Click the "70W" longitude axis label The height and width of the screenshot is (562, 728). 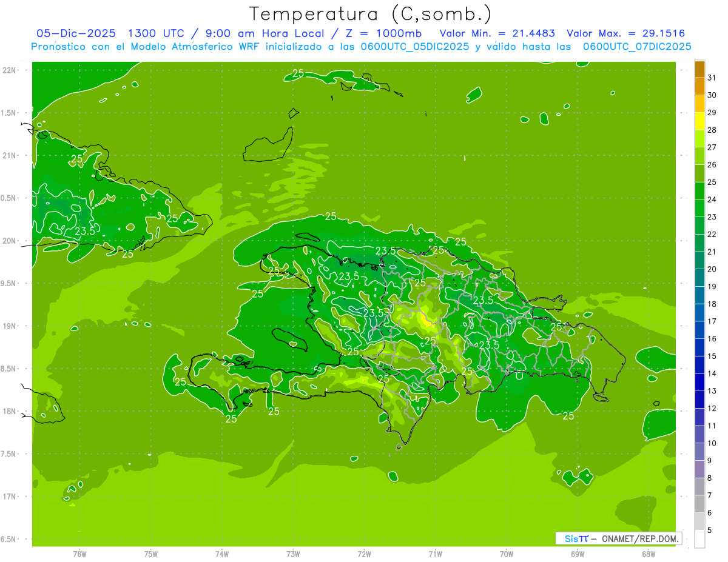[507, 554]
